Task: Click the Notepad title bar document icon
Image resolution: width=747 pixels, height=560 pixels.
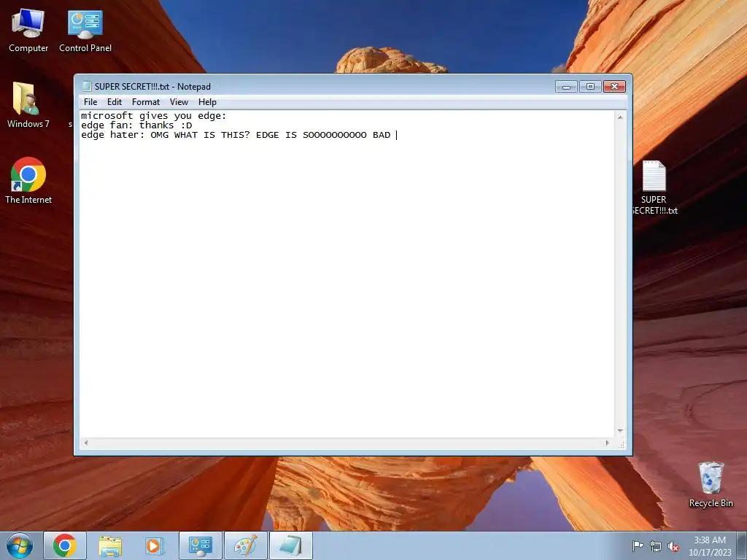Action: click(x=87, y=86)
